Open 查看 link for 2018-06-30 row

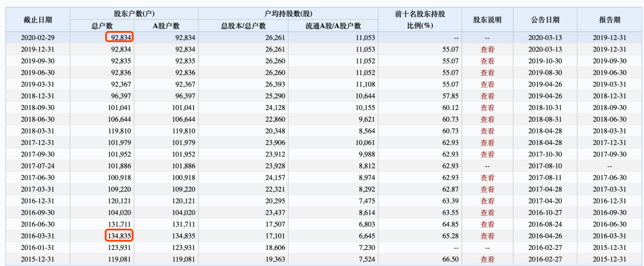(x=487, y=119)
